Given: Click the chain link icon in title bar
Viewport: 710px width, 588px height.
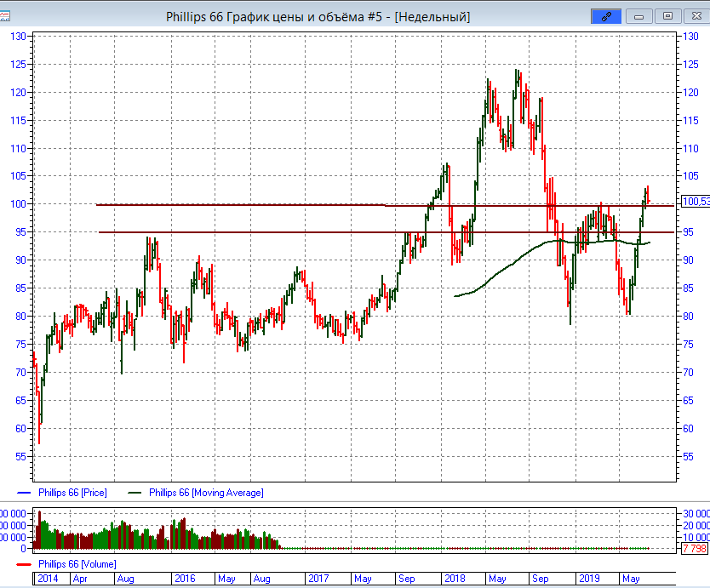Looking at the screenshot, I should point(607,16).
